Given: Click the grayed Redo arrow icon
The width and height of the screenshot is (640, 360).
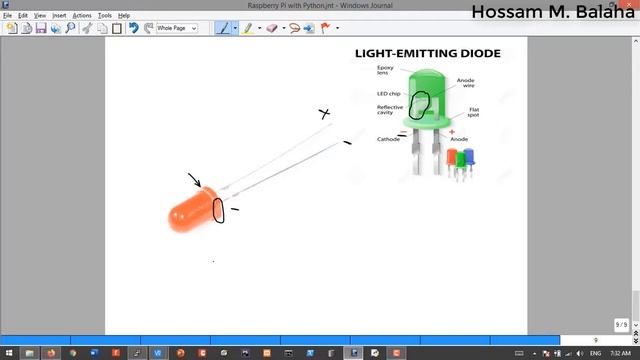Looking at the screenshot, I should pos(148,28).
